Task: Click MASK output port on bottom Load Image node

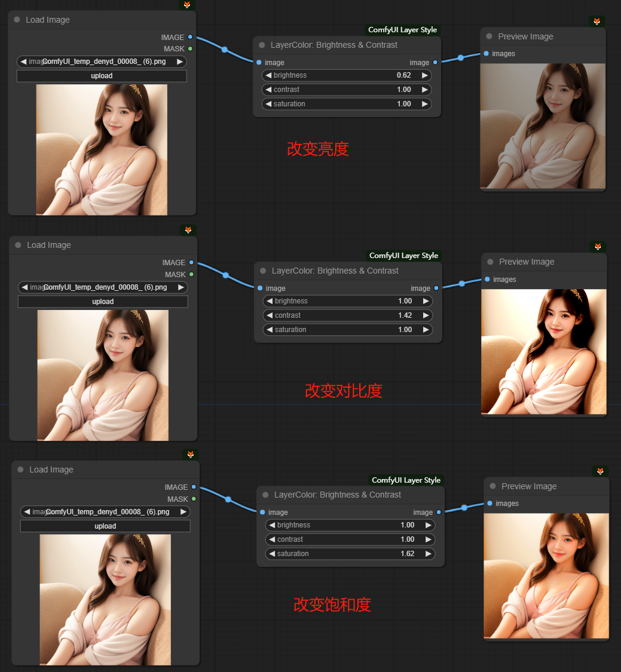Action: tap(194, 499)
